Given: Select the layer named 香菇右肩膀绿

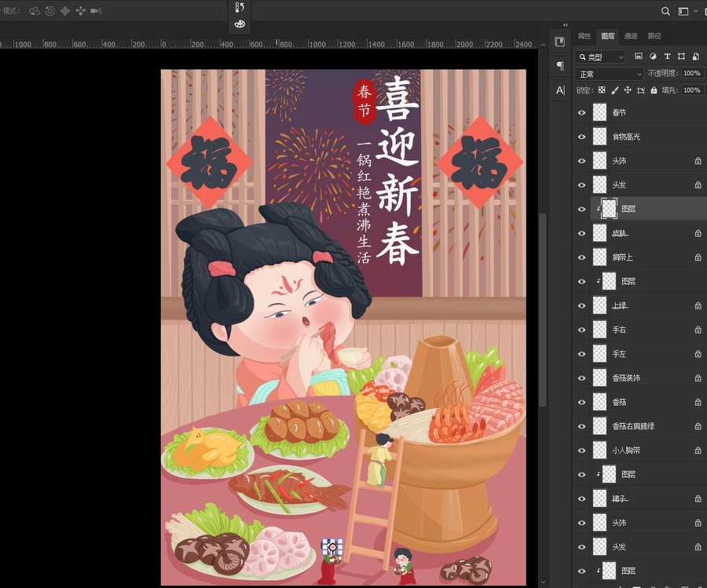Looking at the screenshot, I should (x=633, y=426).
